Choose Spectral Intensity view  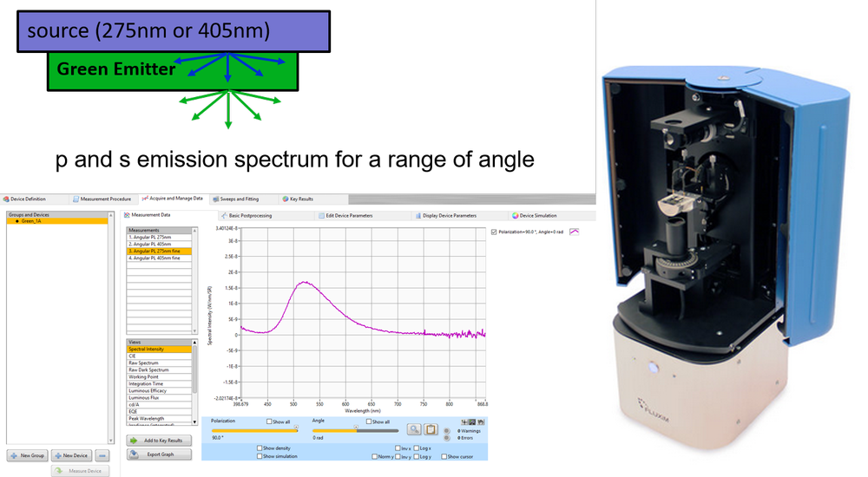pyautogui.click(x=160, y=350)
